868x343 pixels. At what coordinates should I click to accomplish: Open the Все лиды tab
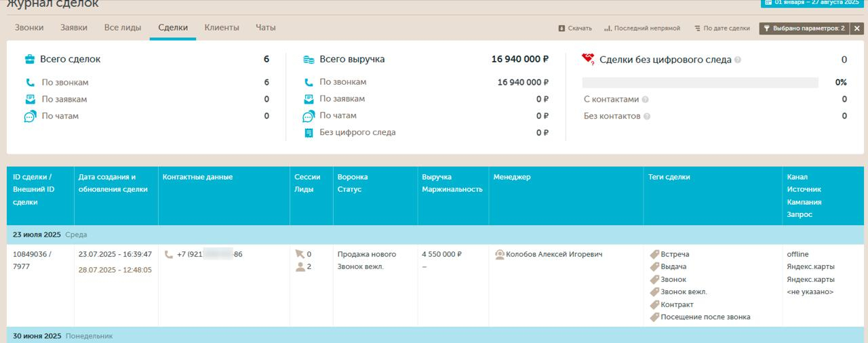[x=123, y=28]
